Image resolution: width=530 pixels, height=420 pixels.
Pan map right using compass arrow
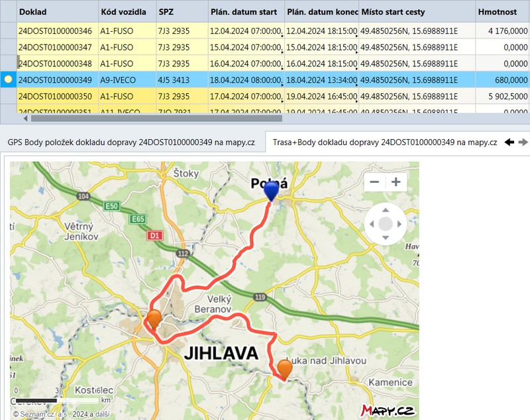click(x=399, y=224)
